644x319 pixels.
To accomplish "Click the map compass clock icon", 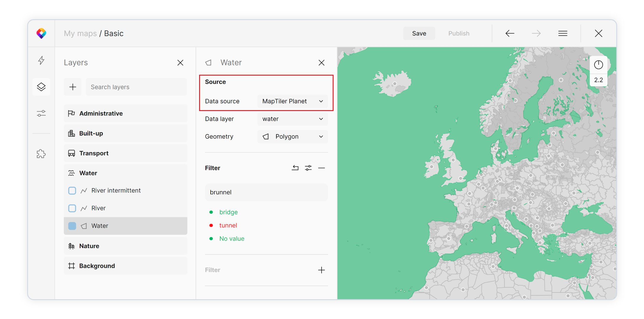I will pos(599,65).
